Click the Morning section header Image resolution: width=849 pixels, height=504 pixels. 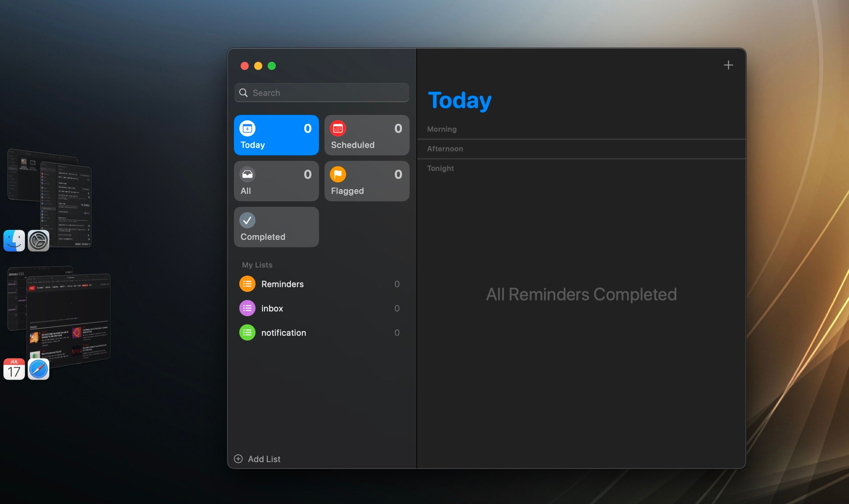pyautogui.click(x=441, y=129)
